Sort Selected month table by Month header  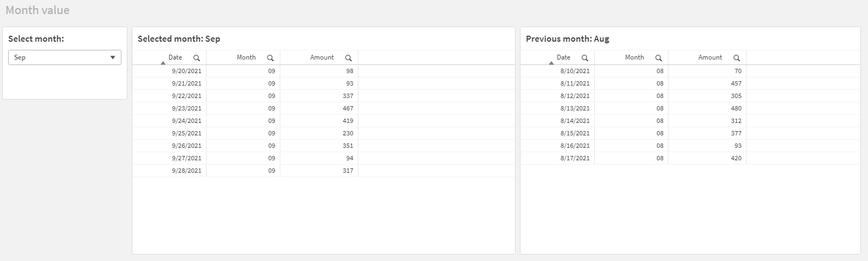246,57
